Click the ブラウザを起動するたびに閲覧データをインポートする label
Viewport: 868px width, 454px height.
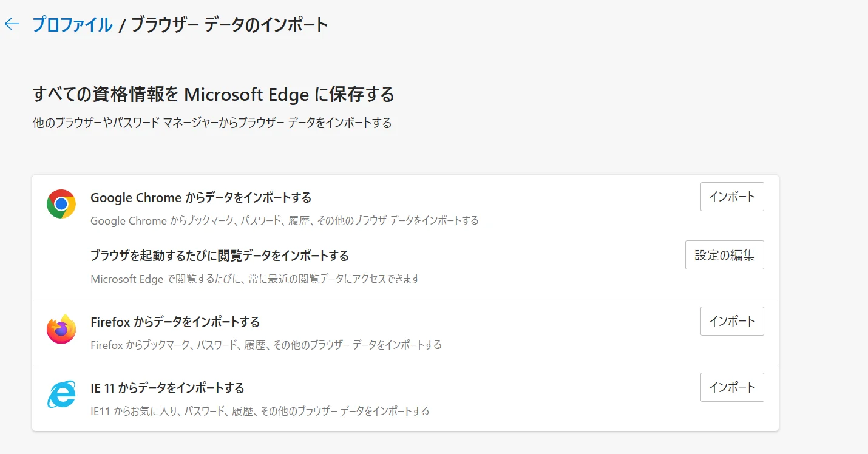[219, 255]
